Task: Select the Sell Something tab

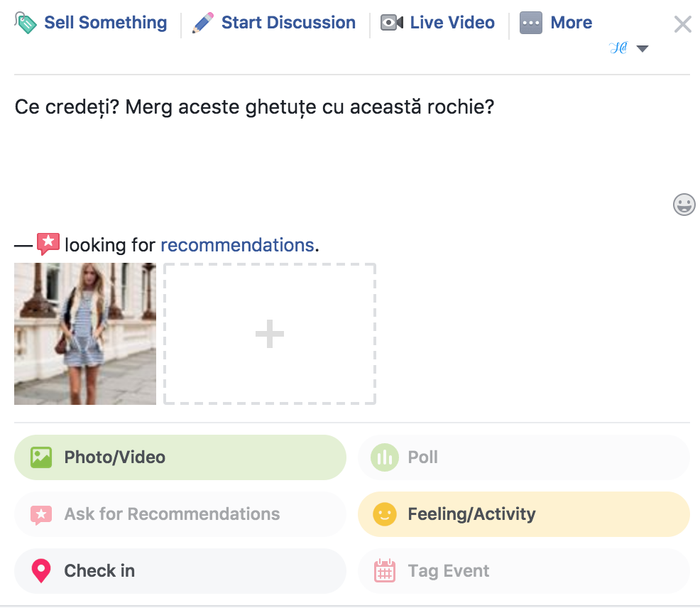Action: (x=105, y=23)
